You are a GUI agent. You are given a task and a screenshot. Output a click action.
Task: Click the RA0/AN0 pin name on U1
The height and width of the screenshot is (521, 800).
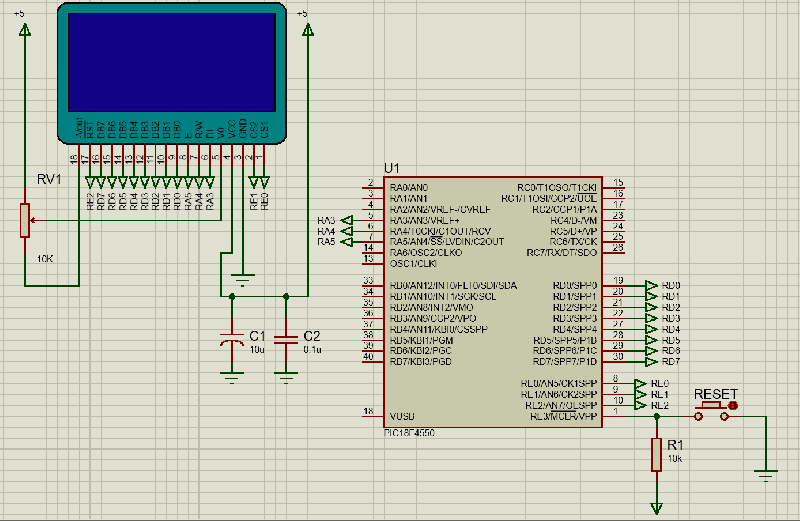[409, 187]
